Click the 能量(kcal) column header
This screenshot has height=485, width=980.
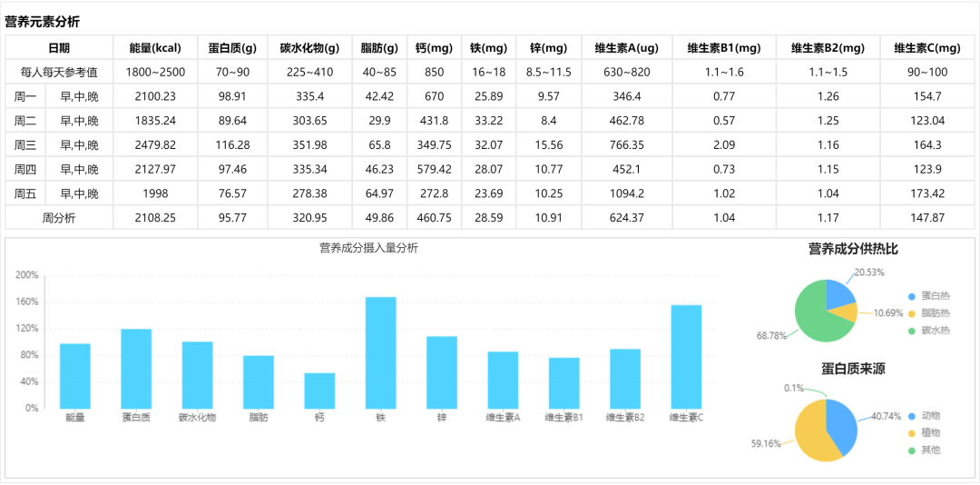155,47
